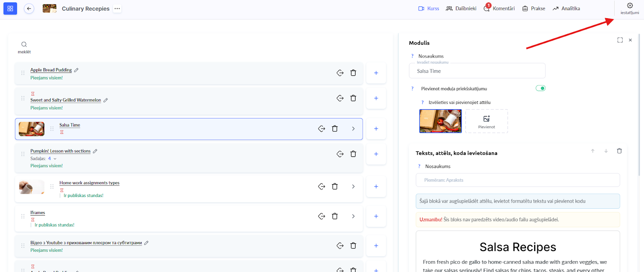Expand the Sadaļas 4 sections dropdown
644x272 pixels.
point(55,159)
